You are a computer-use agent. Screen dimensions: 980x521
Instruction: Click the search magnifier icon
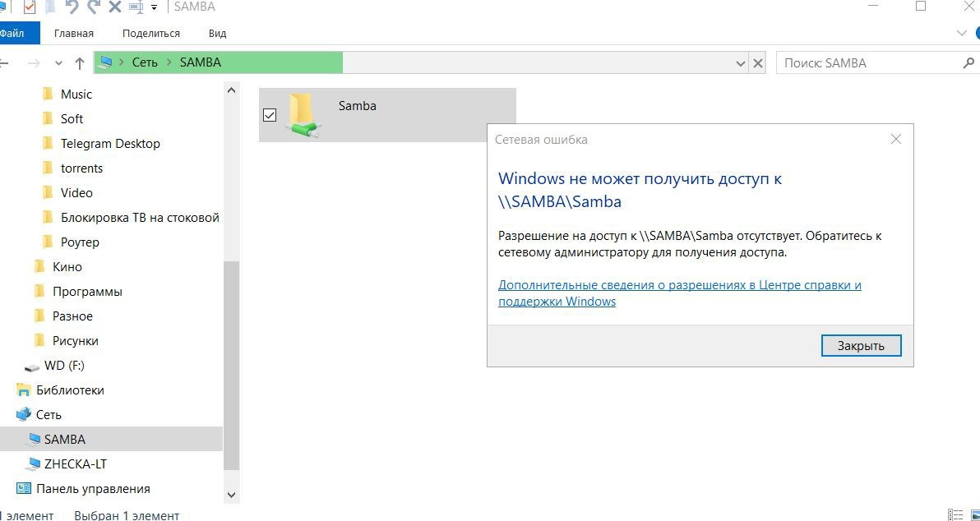click(x=968, y=62)
